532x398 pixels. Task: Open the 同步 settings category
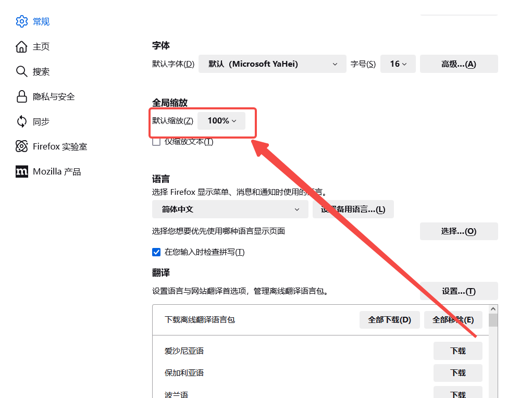(x=41, y=122)
